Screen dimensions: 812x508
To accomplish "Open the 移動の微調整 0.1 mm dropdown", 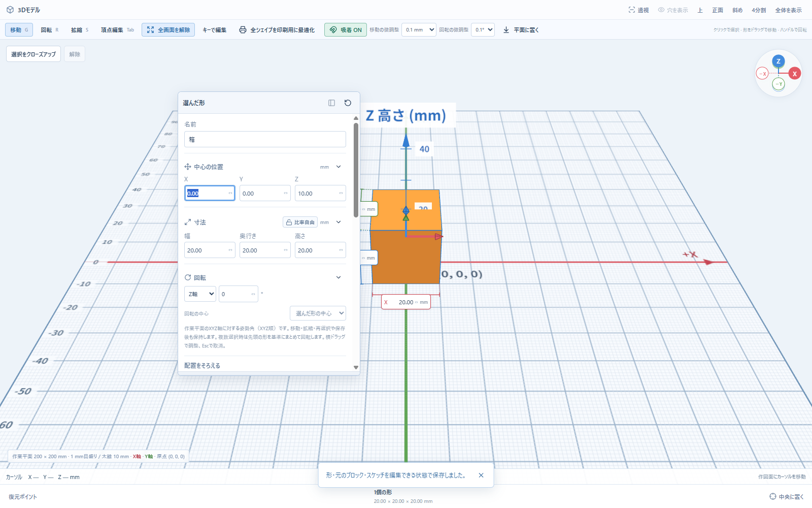I will tap(419, 30).
